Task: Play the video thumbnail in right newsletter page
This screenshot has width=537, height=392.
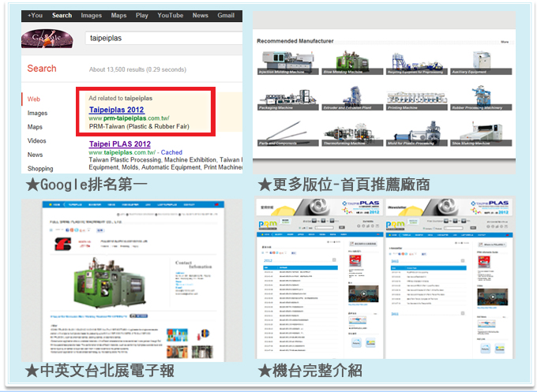Action: (493, 297)
